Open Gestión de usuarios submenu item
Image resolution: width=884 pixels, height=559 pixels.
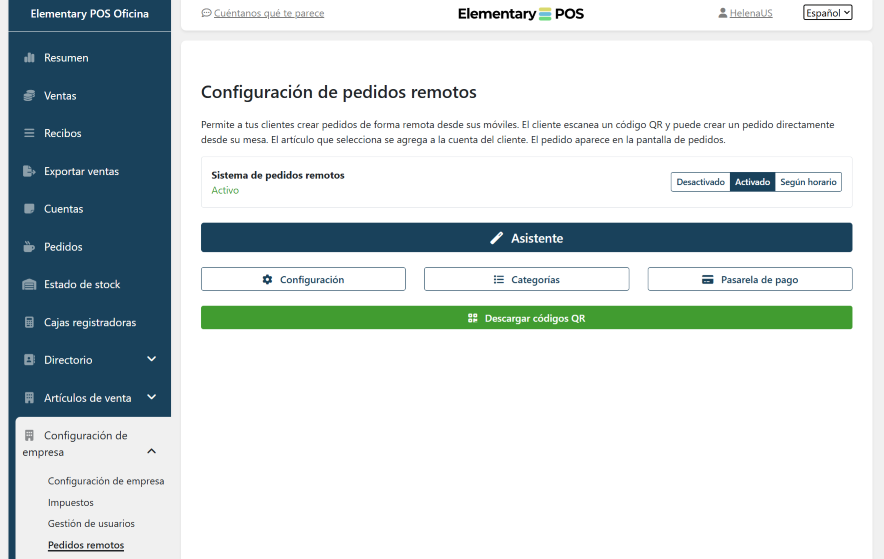(x=91, y=524)
